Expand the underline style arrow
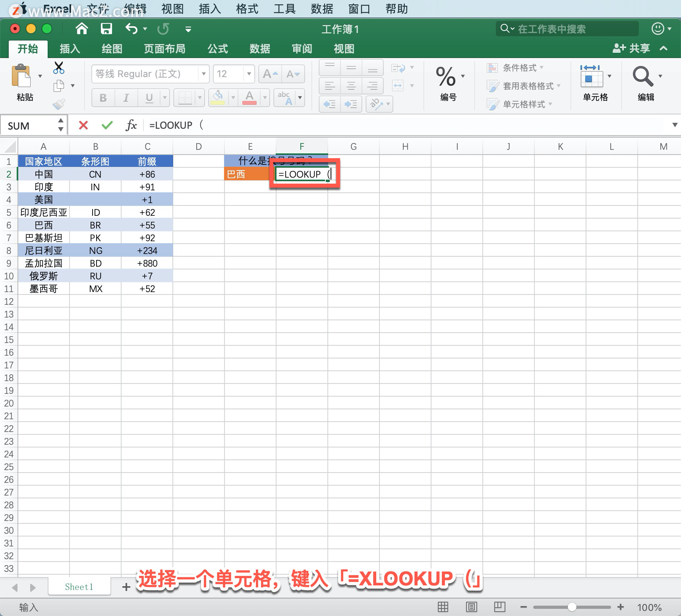Image resolution: width=681 pixels, height=616 pixels. pyautogui.click(x=164, y=98)
